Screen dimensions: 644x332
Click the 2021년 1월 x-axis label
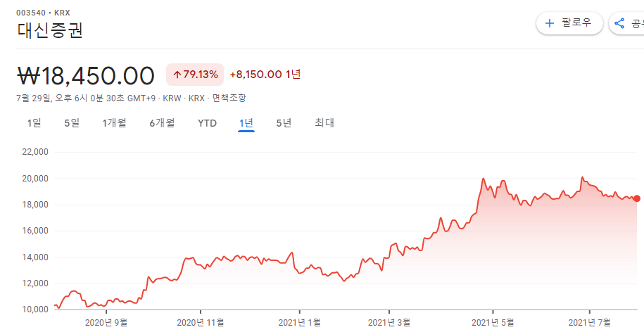coord(299,323)
